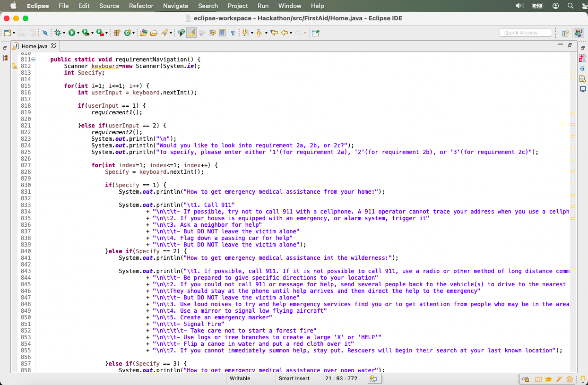
Task: Click the status bar show-view icon
Action: pyautogui.click(x=374, y=378)
